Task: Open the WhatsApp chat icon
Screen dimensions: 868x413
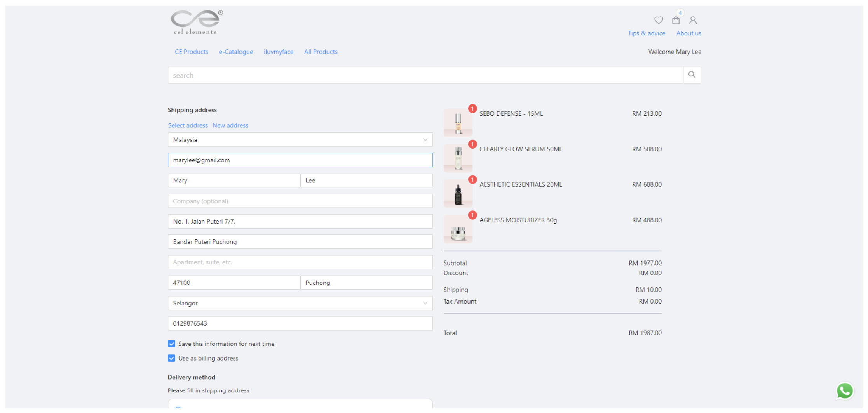Action: point(845,390)
